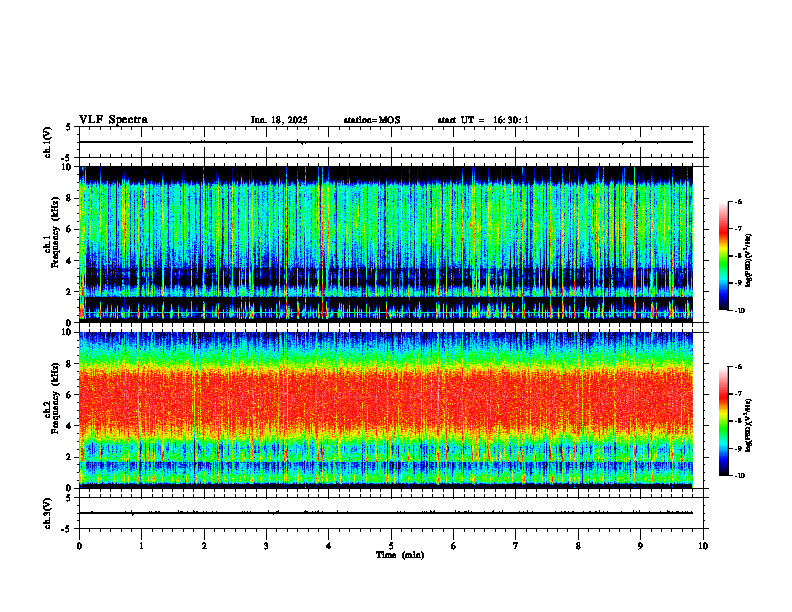Click time axis tick label "8"
Image resolution: width=792 pixels, height=612 pixels.
[578, 546]
